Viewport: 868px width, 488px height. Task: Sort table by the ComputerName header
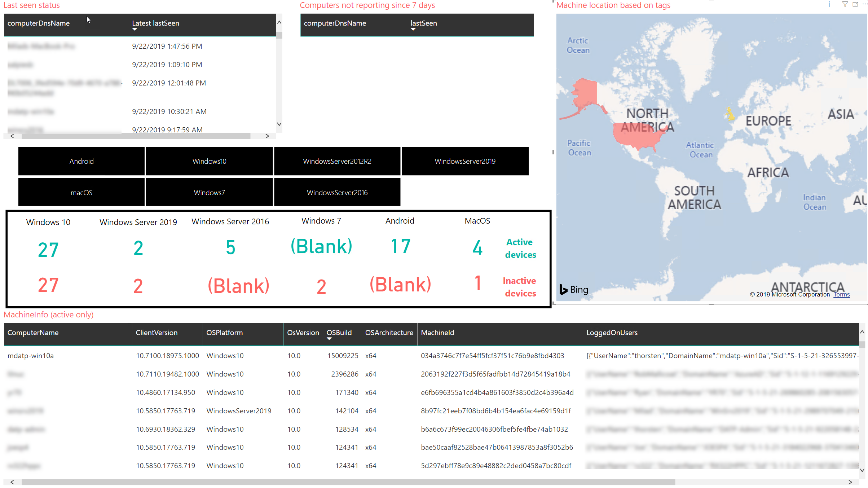click(33, 333)
